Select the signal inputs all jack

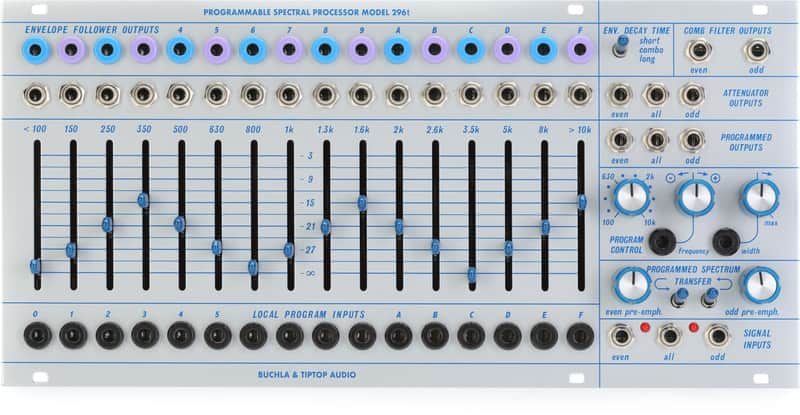coord(668,336)
